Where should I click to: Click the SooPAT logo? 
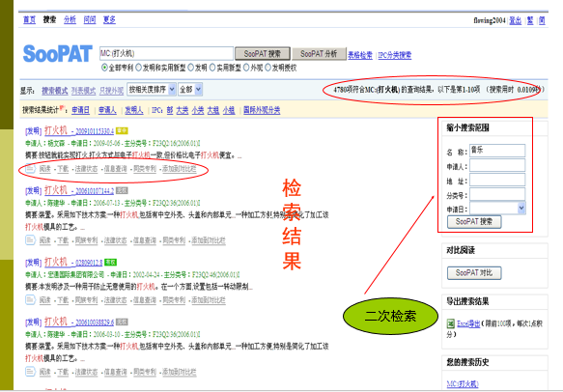pos(57,54)
